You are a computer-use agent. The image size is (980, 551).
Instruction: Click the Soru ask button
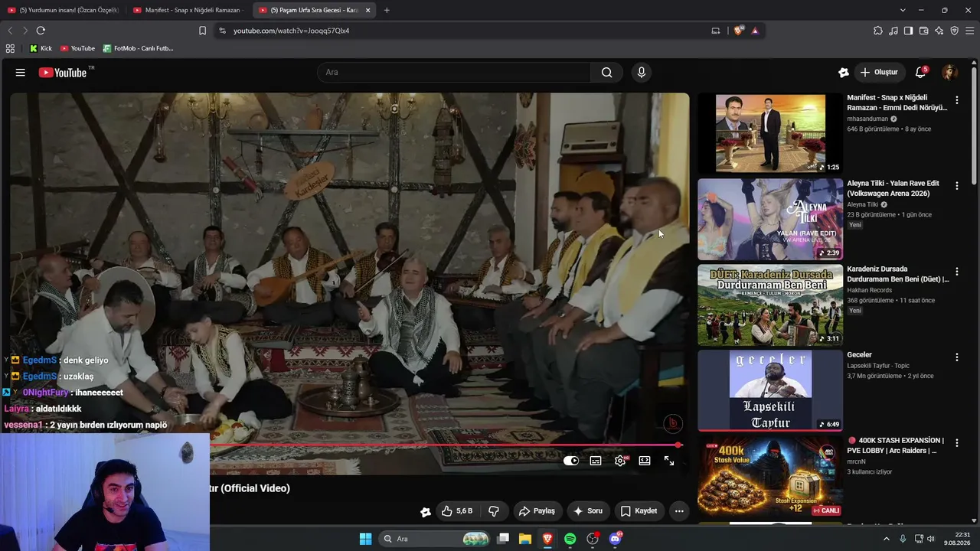pos(588,511)
